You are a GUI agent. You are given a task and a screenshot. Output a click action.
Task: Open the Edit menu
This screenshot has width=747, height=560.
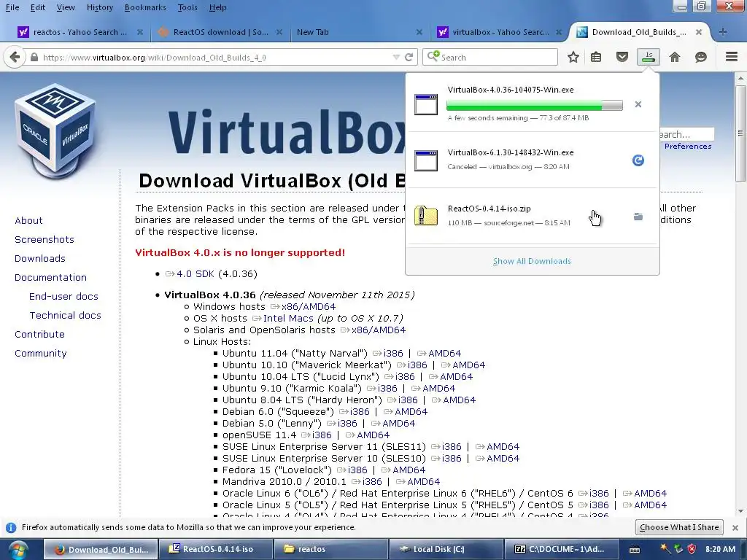click(38, 7)
